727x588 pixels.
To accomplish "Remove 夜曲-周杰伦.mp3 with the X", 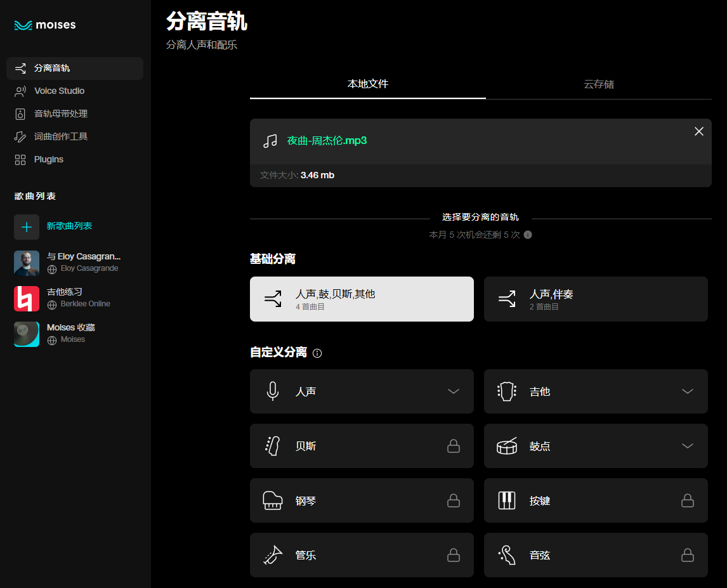I will (x=698, y=131).
